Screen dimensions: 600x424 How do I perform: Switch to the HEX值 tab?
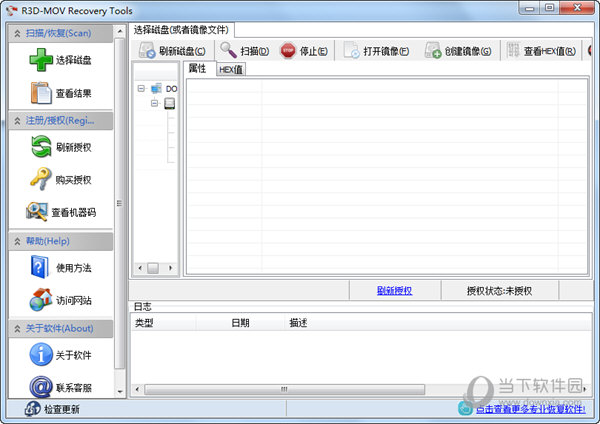[x=231, y=70]
